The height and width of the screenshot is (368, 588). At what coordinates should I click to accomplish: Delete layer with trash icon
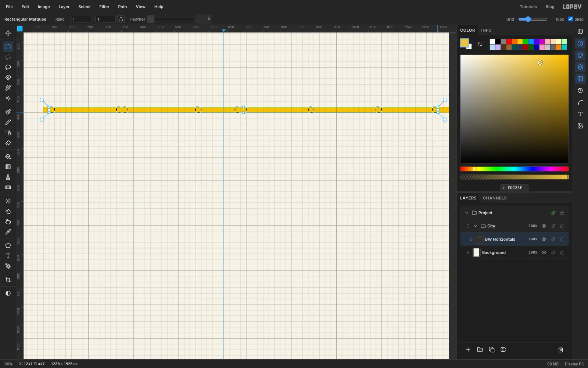(x=561, y=350)
